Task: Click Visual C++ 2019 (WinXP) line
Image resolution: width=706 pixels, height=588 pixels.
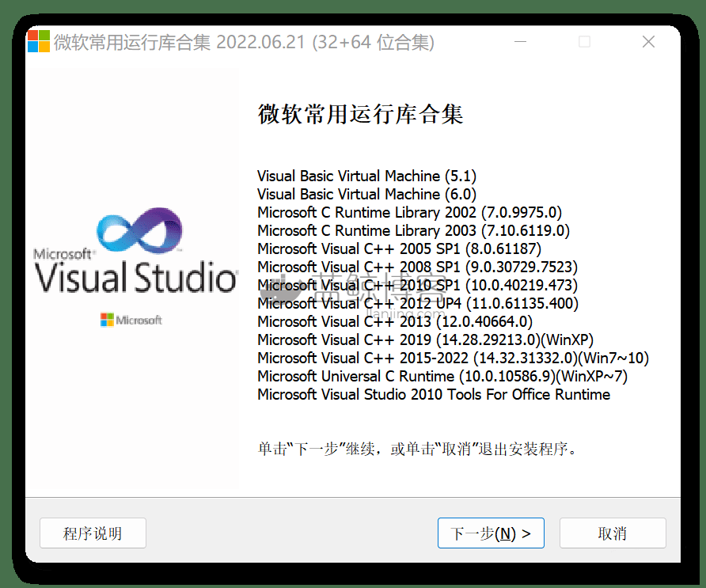Action: click(x=426, y=340)
